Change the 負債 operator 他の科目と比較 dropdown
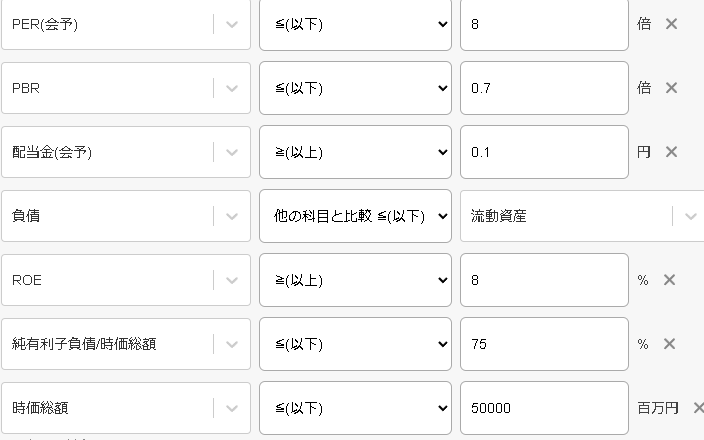Screen dimensions: 704x440 355,216
